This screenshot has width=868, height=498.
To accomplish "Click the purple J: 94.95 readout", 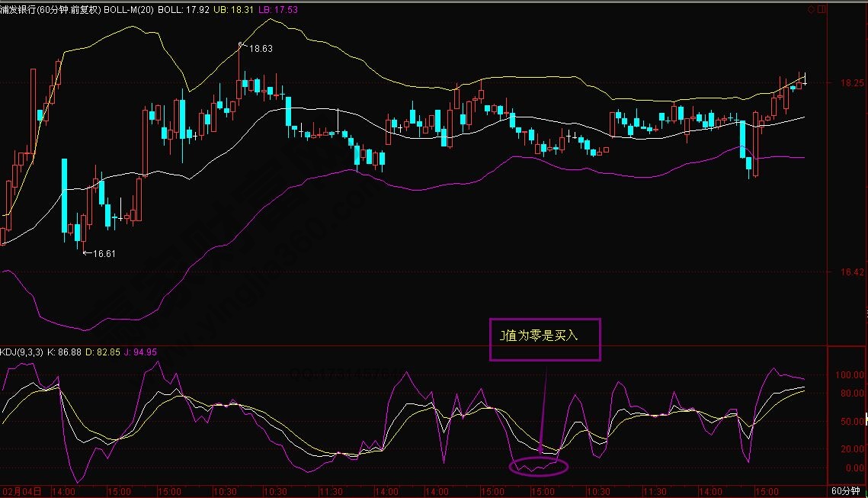I will tap(140, 352).
